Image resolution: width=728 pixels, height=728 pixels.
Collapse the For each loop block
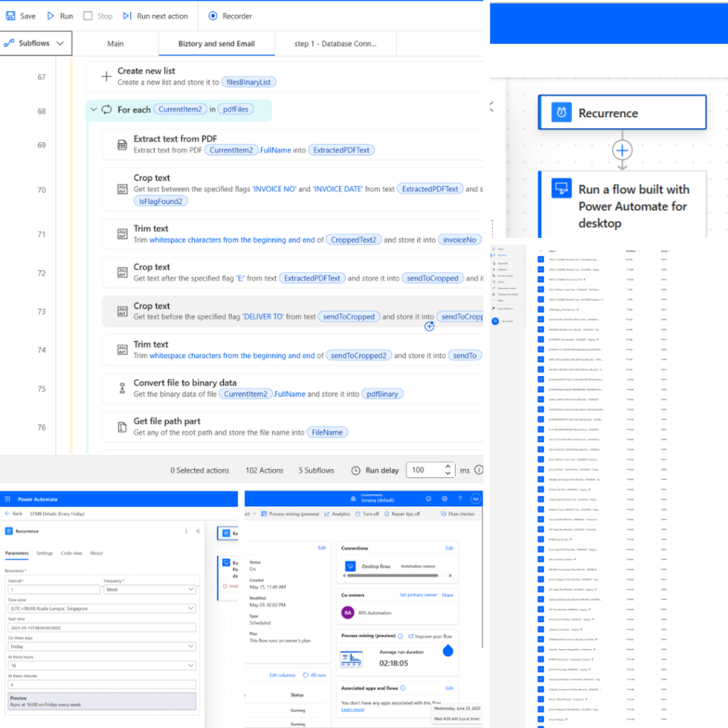(x=94, y=110)
